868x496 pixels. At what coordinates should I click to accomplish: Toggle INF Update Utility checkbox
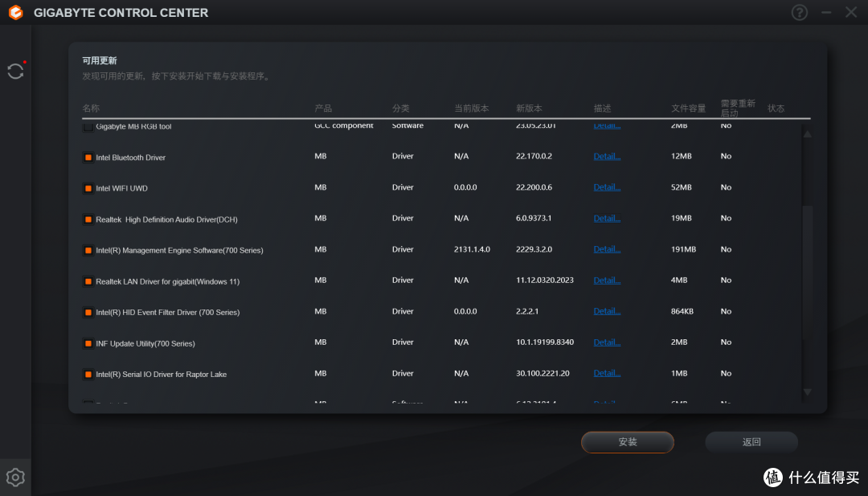point(88,344)
